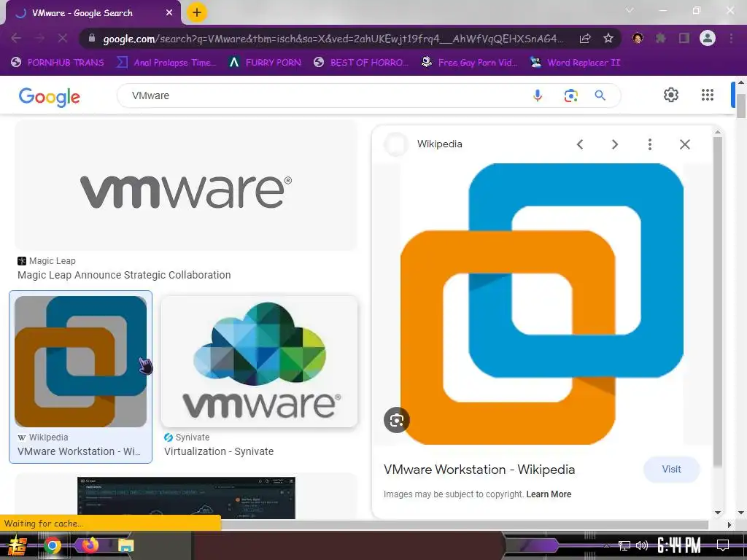The width and height of the screenshot is (747, 560).
Task: Open the Extensions puzzle icon
Action: tap(660, 38)
